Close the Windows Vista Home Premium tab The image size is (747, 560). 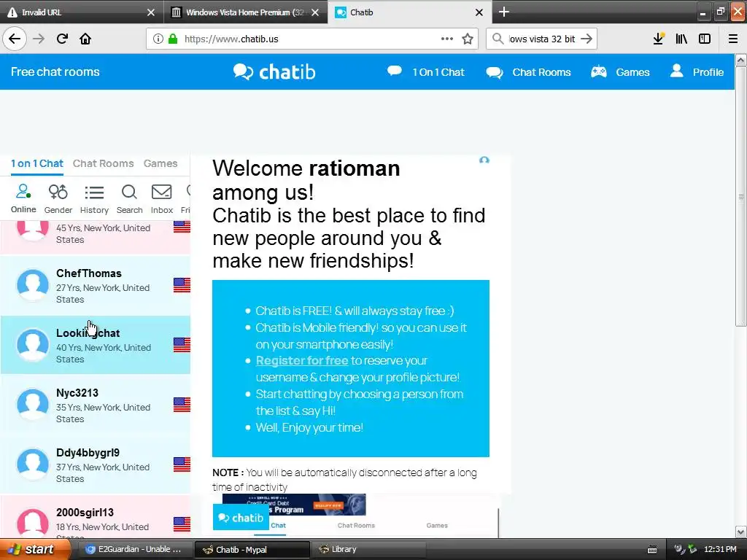[x=315, y=12]
